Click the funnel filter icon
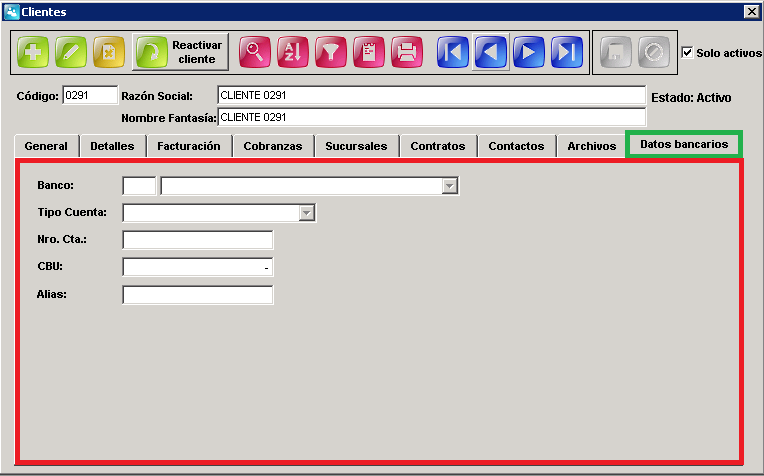 click(x=330, y=52)
